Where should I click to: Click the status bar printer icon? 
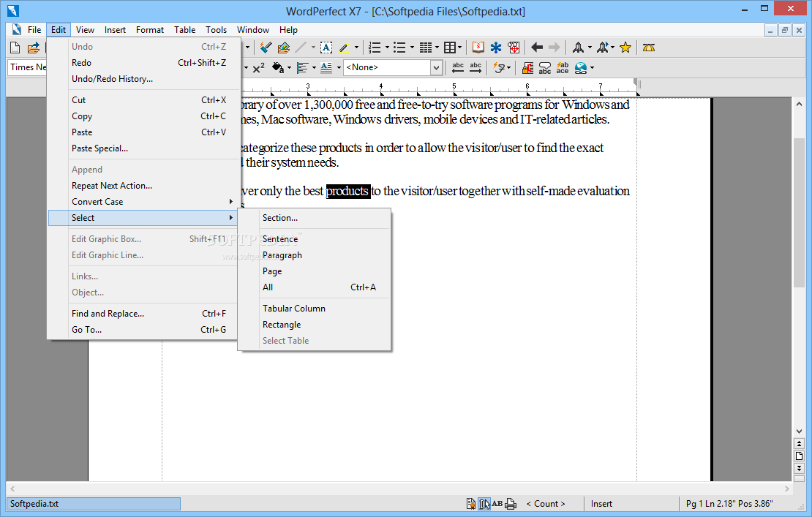click(x=511, y=504)
